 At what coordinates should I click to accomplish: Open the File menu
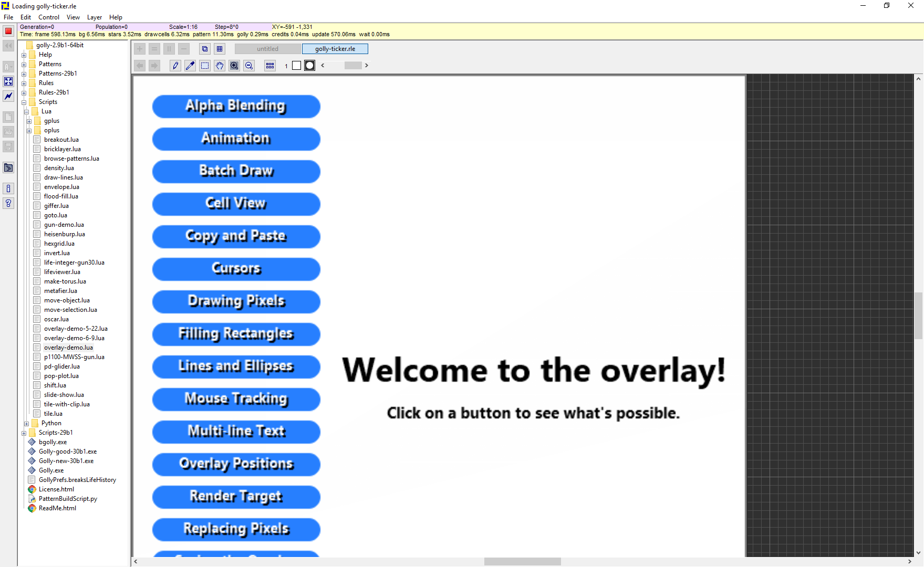8,17
